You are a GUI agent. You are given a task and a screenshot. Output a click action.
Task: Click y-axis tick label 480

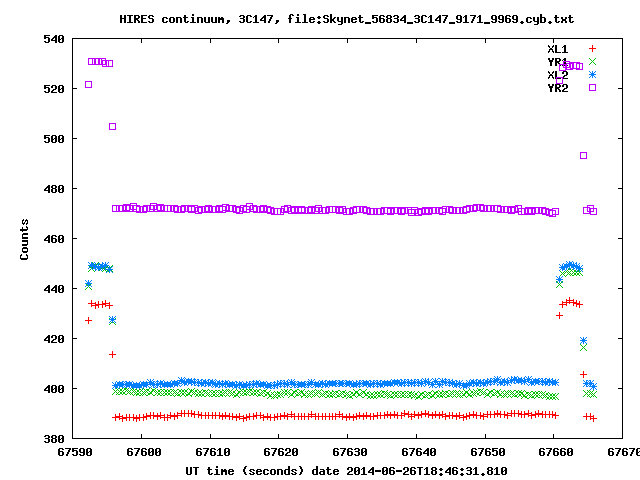click(54, 189)
